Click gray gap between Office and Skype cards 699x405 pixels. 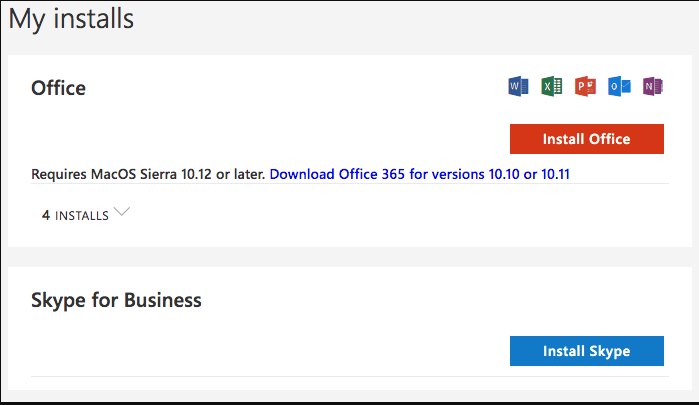click(x=350, y=257)
